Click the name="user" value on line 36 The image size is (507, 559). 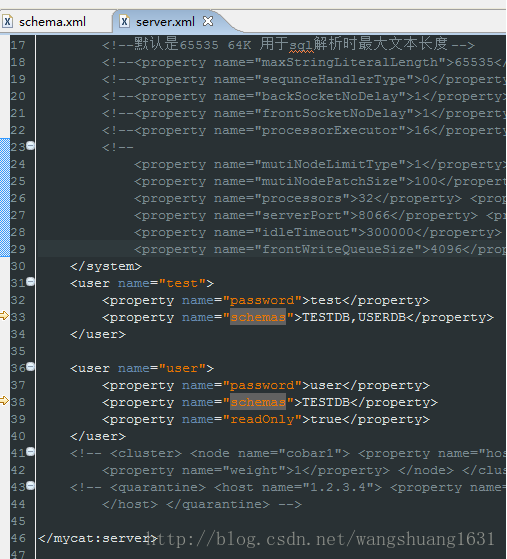click(x=182, y=368)
